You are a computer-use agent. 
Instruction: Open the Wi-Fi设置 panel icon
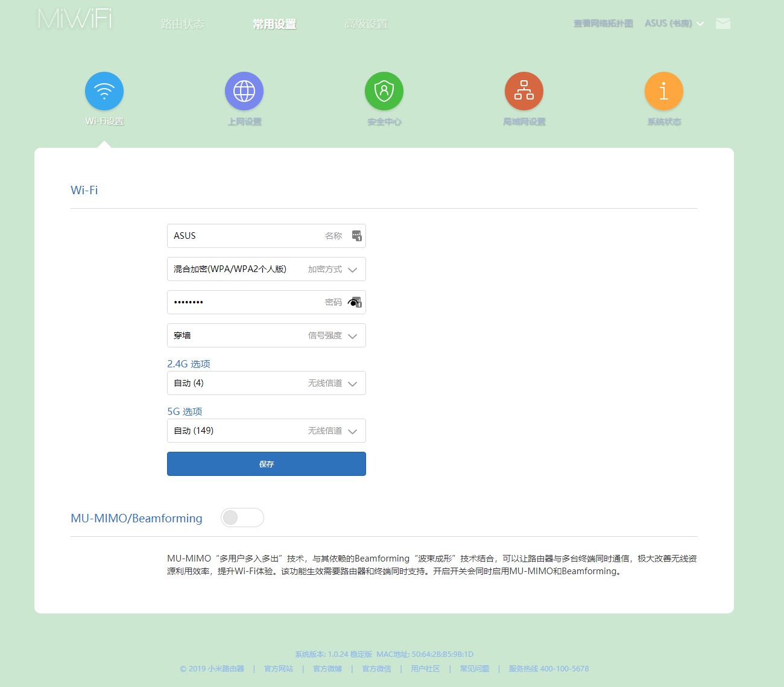pos(104,90)
